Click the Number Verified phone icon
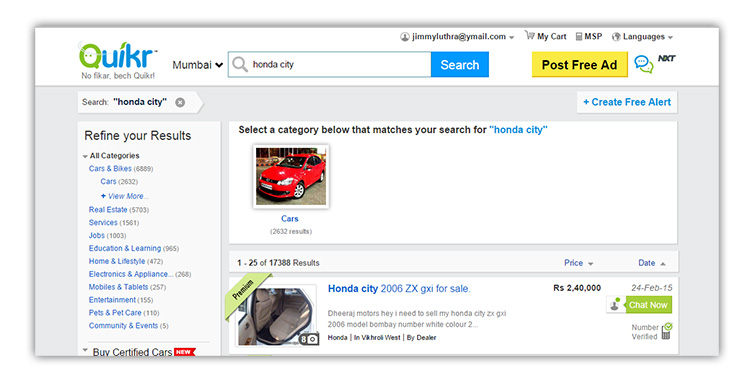Image resolution: width=750 pixels, height=381 pixels. (x=667, y=331)
